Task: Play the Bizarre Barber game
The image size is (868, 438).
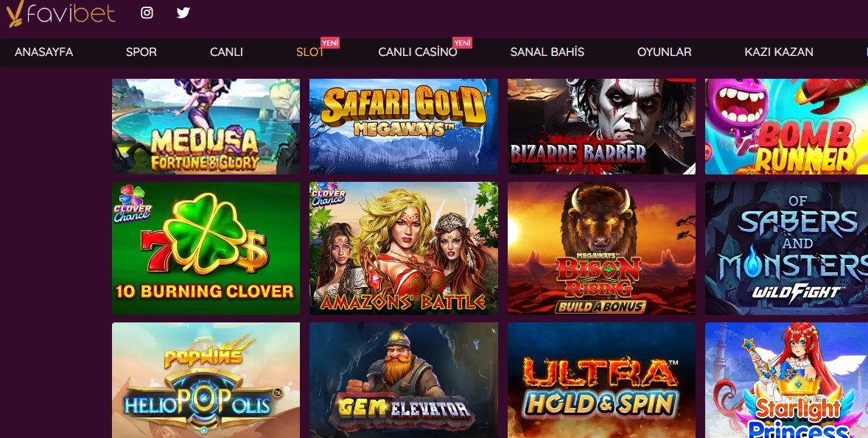Action: pos(602,127)
